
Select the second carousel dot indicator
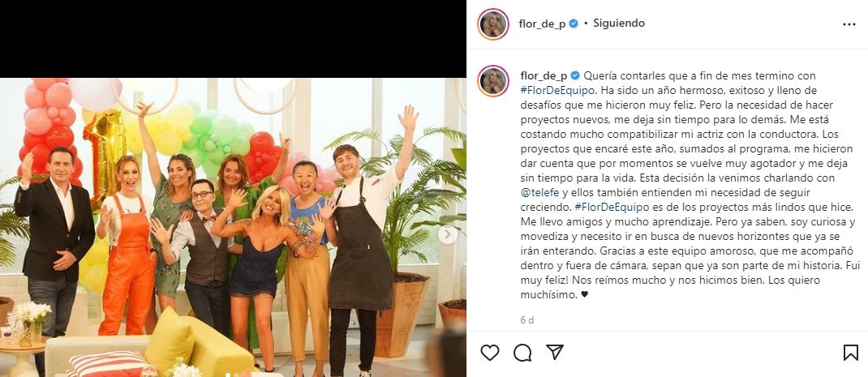pos(236,375)
